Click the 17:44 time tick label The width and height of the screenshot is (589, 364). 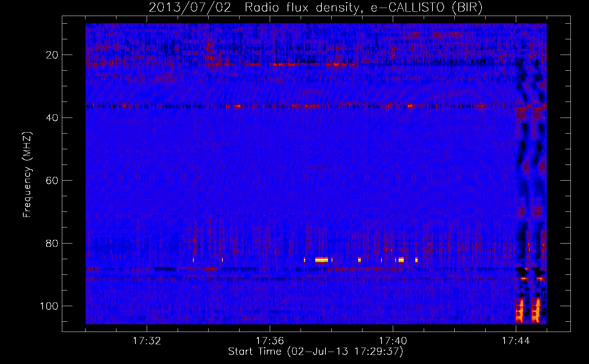click(x=516, y=341)
